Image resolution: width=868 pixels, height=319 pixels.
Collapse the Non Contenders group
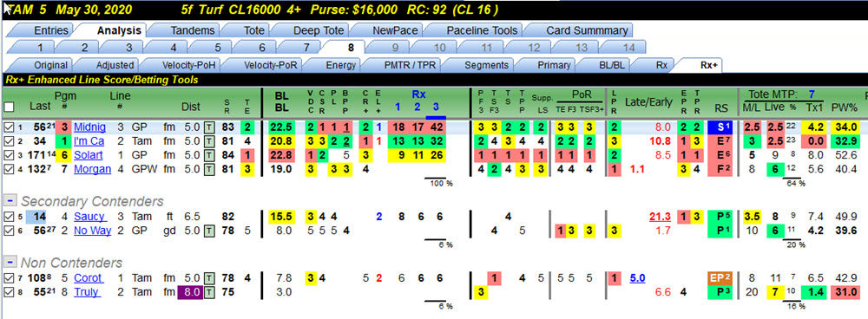[x=9, y=262]
